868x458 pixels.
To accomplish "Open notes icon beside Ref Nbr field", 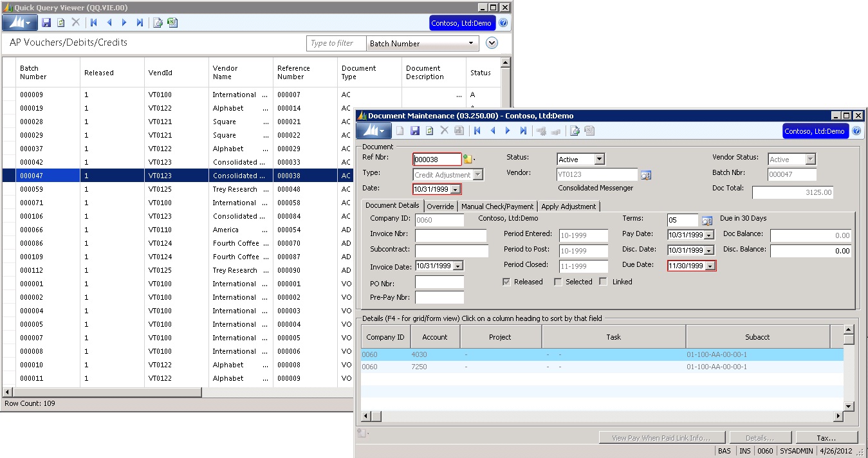I will pyautogui.click(x=468, y=159).
